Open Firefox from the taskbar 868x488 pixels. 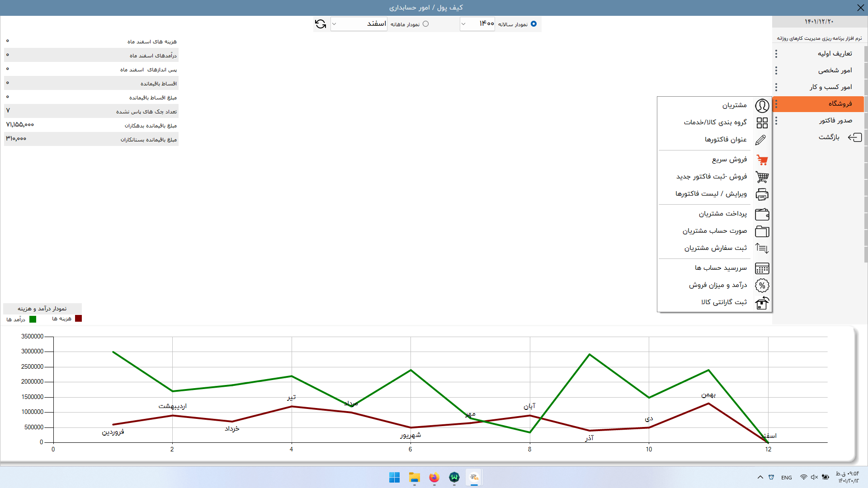(434, 477)
